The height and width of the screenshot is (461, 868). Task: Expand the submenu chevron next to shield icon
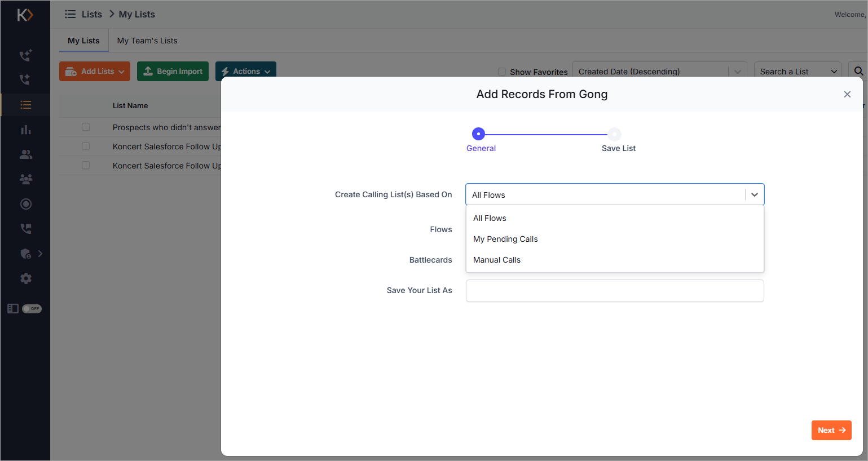(x=40, y=254)
